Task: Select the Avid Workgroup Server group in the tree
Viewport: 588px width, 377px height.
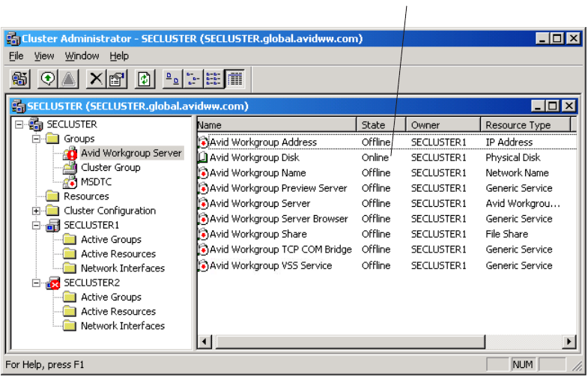Action: point(131,153)
